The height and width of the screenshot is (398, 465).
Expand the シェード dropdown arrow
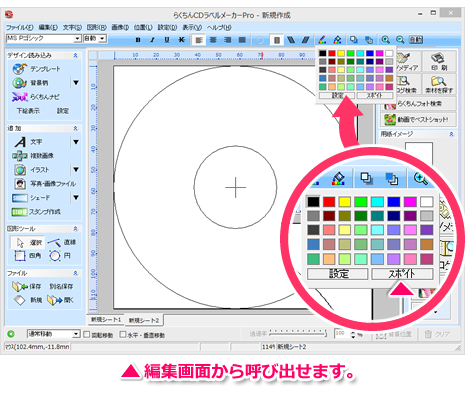pyautogui.click(x=76, y=198)
